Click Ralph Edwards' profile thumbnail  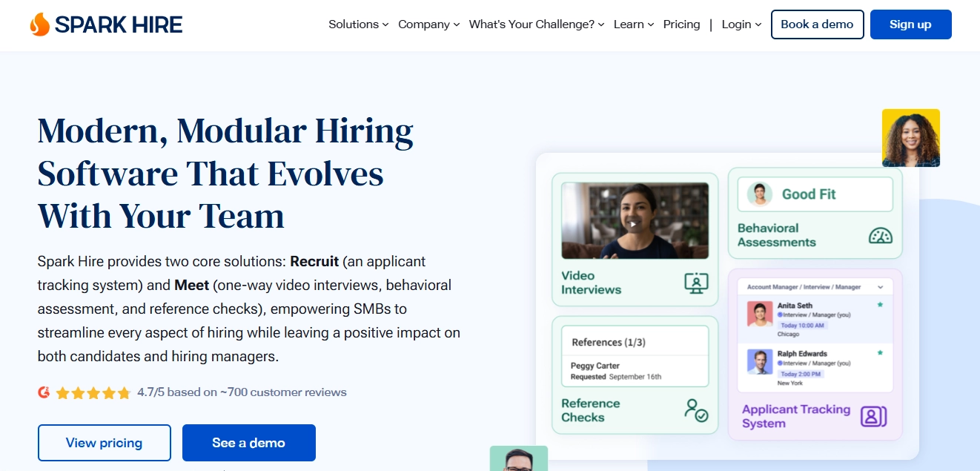(760, 363)
